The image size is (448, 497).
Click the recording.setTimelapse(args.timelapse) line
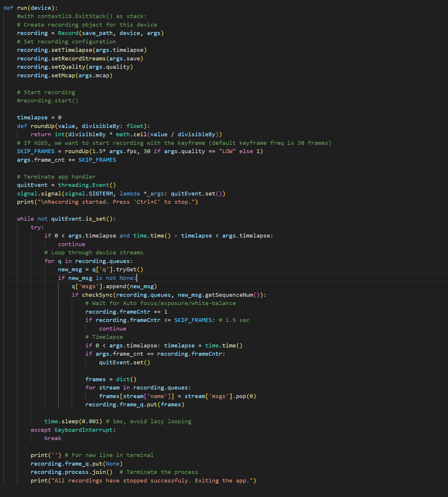coord(81,50)
